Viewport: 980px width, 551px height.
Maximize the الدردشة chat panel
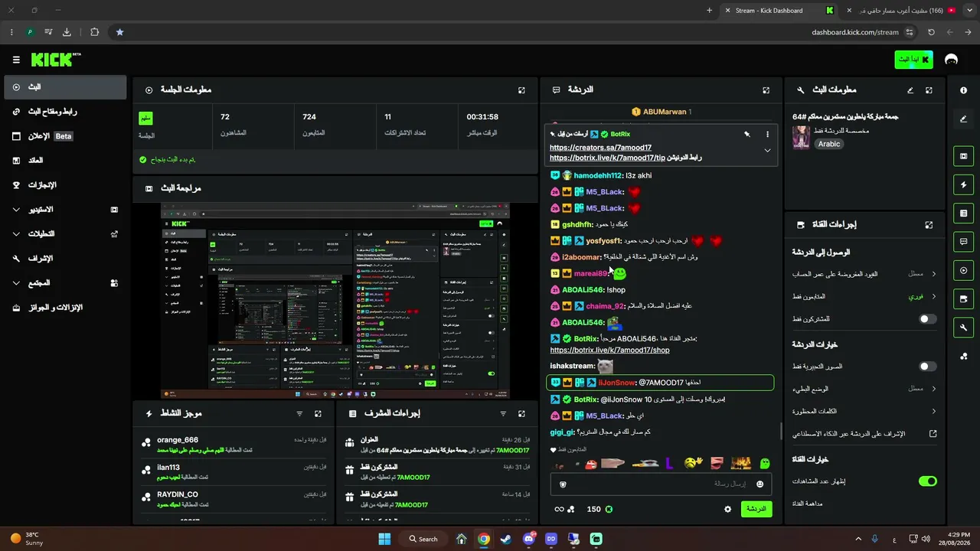[x=766, y=90]
